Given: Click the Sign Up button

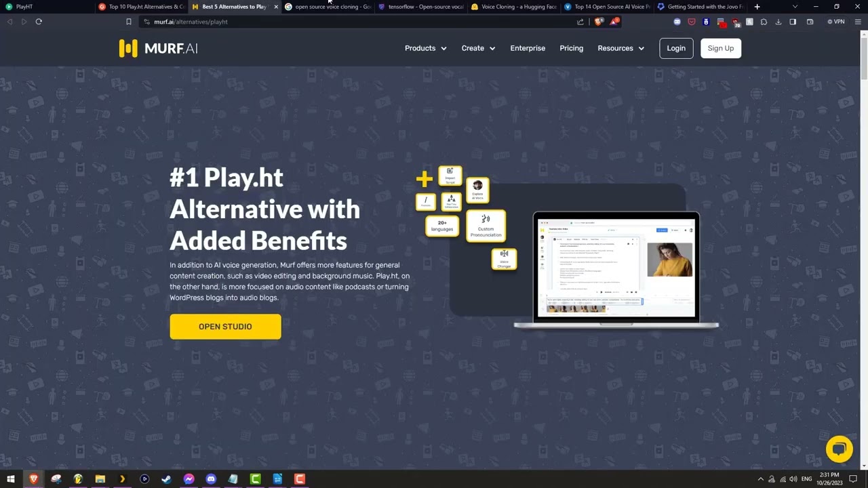Looking at the screenshot, I should pyautogui.click(x=720, y=48).
